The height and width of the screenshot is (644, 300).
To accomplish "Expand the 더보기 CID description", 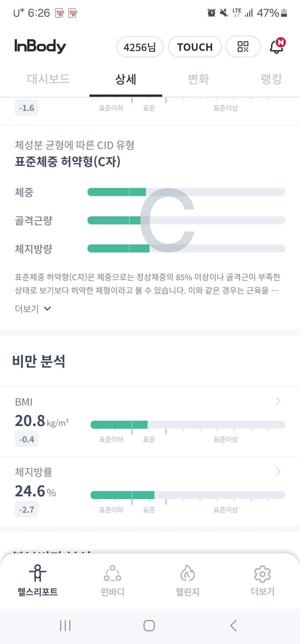I will [x=33, y=309].
